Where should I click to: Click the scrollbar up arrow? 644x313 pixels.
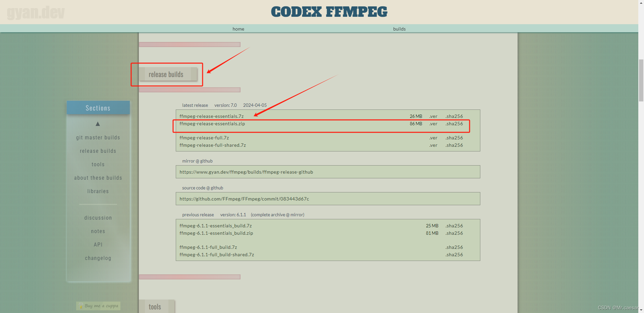[641, 3]
